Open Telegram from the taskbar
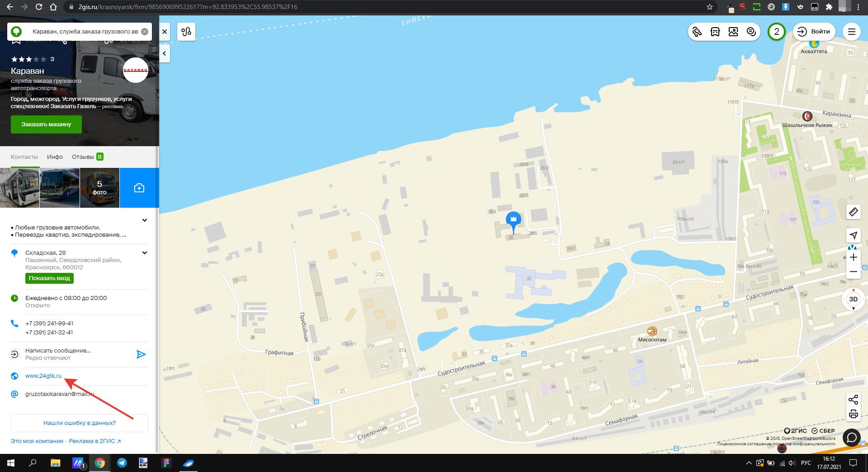The height and width of the screenshot is (472, 868). click(x=122, y=463)
